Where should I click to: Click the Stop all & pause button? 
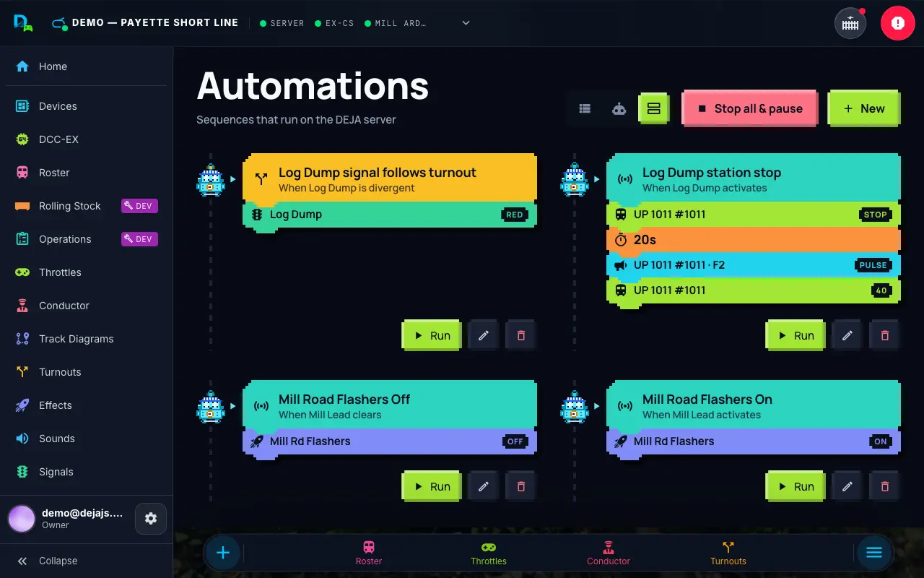(x=750, y=108)
